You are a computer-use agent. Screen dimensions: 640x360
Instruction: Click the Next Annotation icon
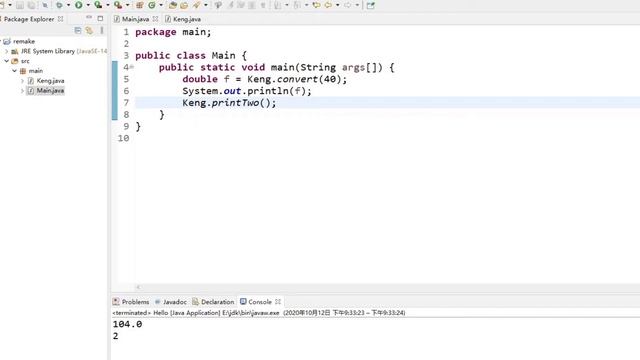(277, 5)
